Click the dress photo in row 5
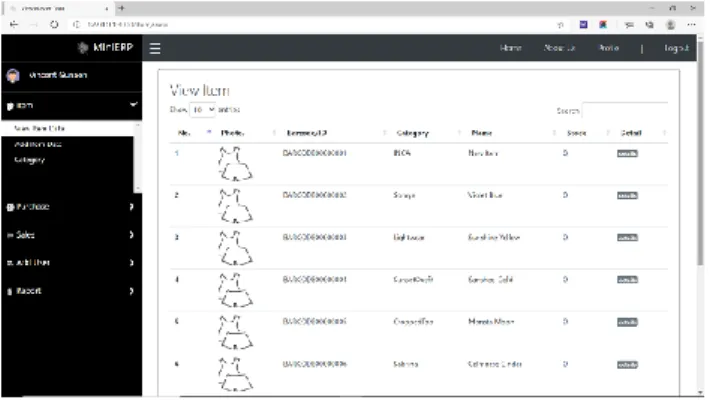The width and height of the screenshot is (710, 400). tap(235, 332)
